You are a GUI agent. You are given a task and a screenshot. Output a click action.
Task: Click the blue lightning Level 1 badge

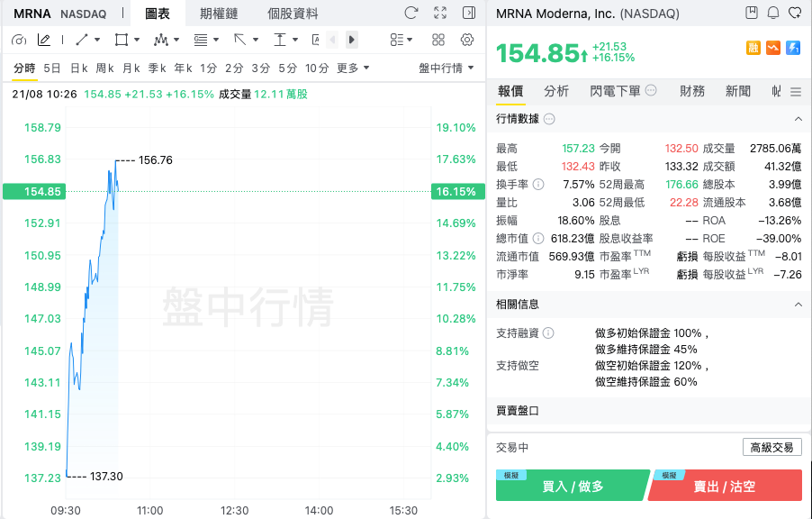793,49
